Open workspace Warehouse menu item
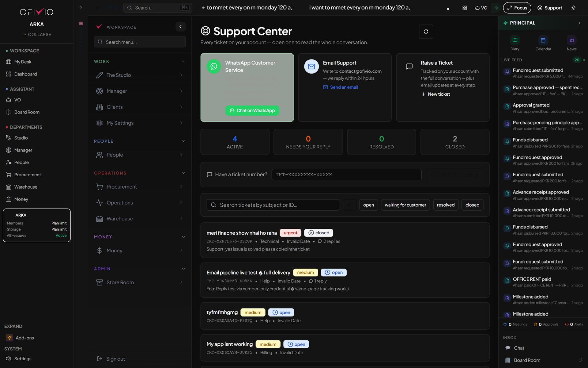Screen dimensions: 588x368 coord(140,218)
